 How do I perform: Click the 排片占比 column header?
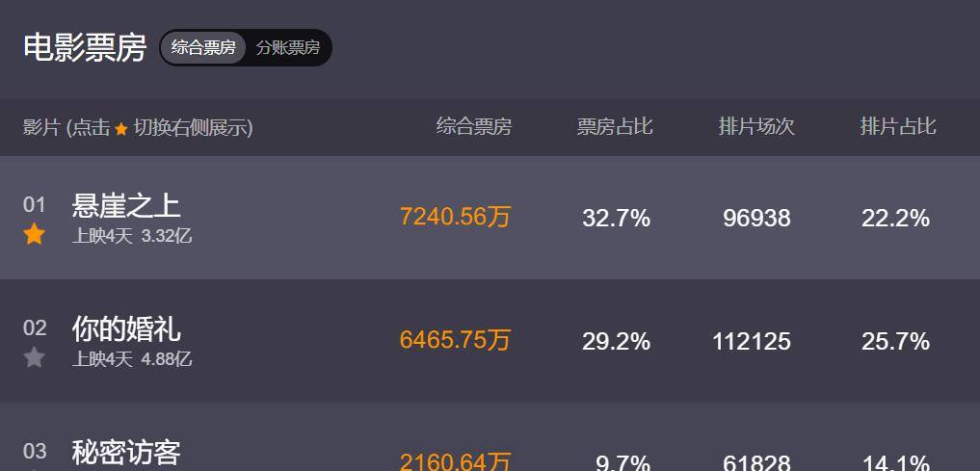pyautogui.click(x=898, y=127)
